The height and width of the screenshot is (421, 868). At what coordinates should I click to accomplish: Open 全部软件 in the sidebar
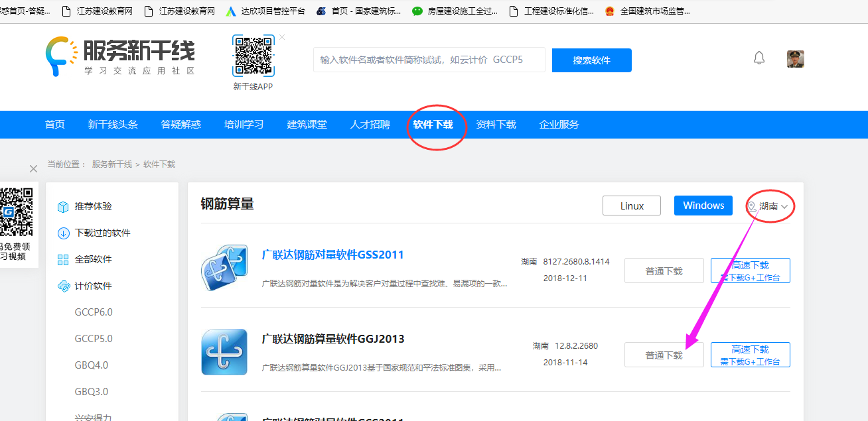(93, 260)
